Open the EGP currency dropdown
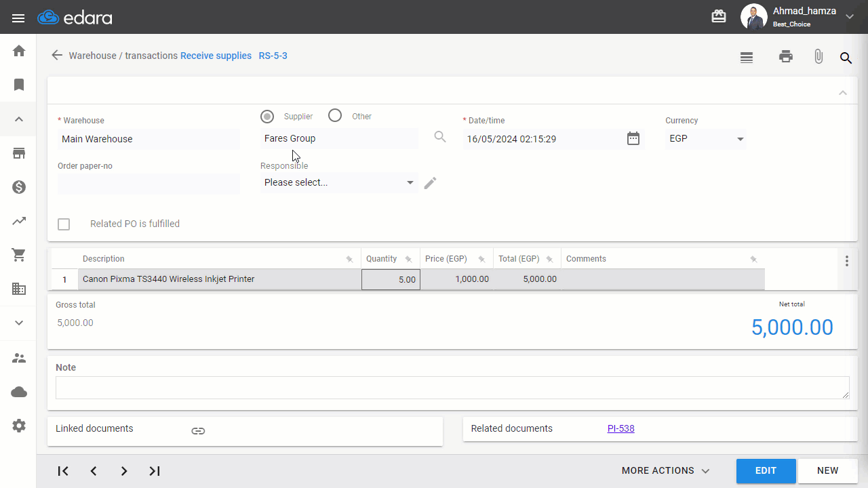This screenshot has height=488, width=868. [706, 139]
